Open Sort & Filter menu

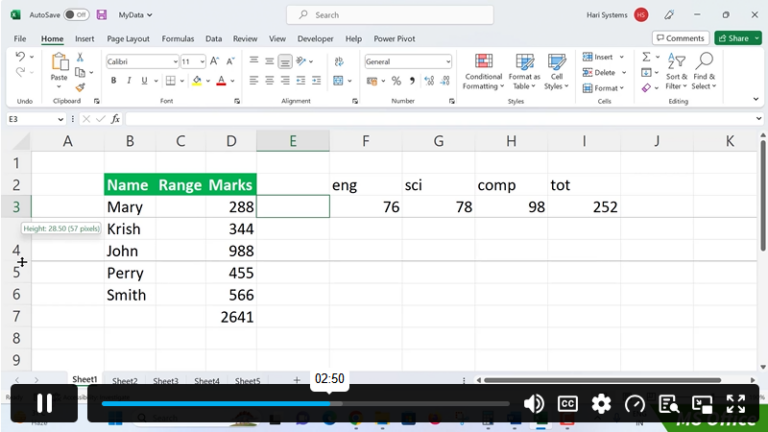point(676,72)
